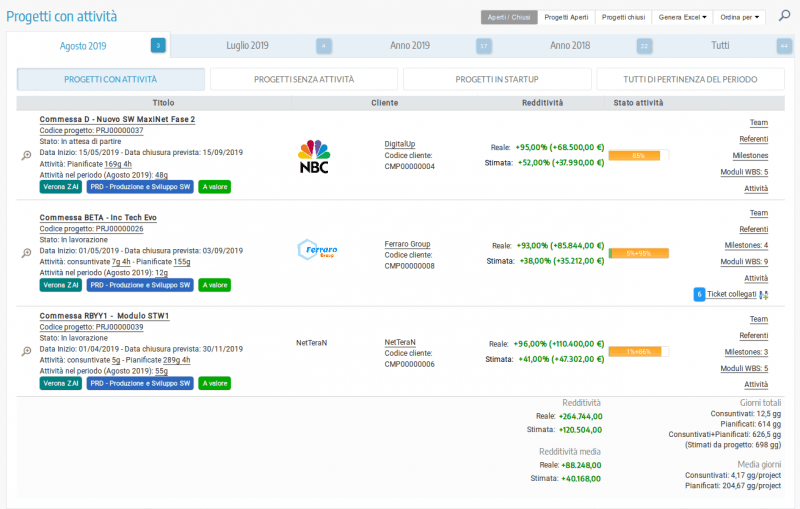Click project code PRJ00000026

point(91,229)
